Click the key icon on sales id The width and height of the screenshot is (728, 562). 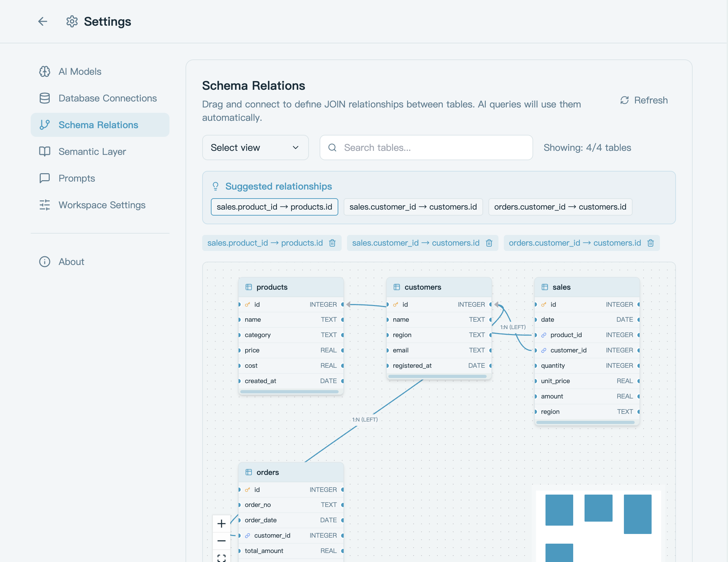click(544, 304)
